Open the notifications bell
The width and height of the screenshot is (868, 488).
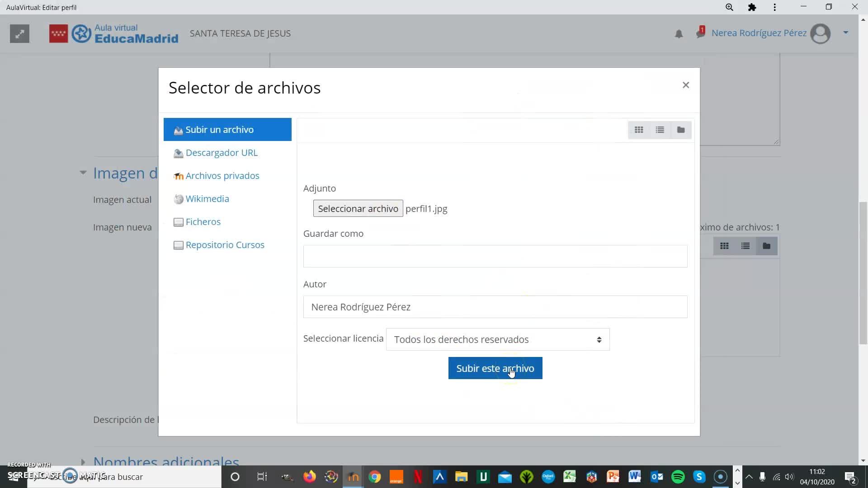[679, 34]
